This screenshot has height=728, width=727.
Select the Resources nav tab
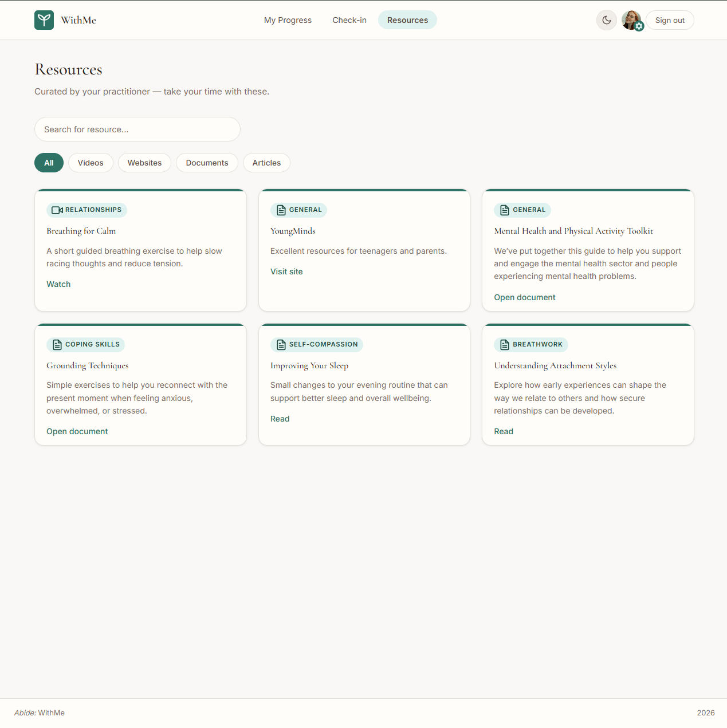[407, 20]
